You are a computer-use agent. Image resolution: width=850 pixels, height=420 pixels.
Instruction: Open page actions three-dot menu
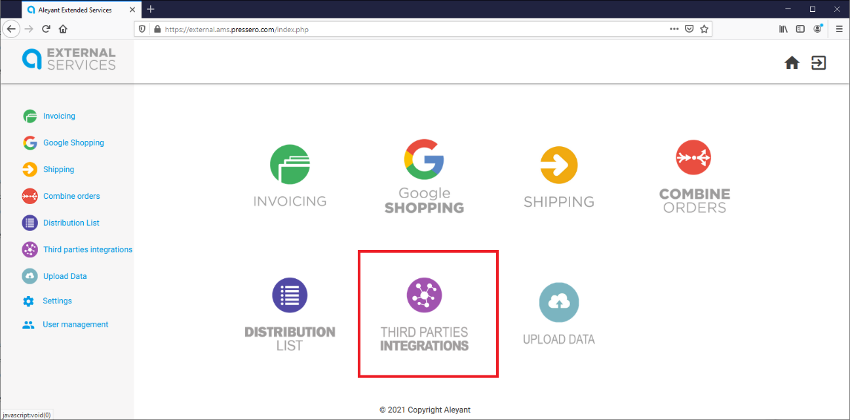674,29
